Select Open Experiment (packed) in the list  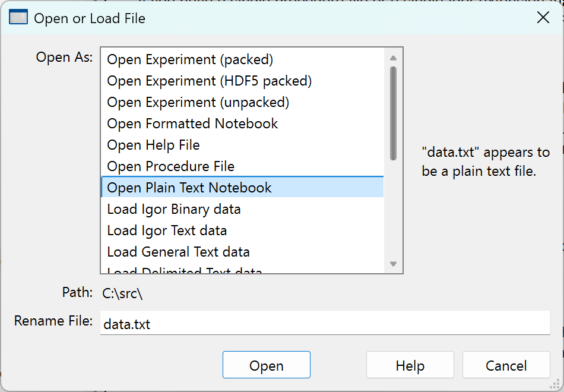click(x=190, y=59)
